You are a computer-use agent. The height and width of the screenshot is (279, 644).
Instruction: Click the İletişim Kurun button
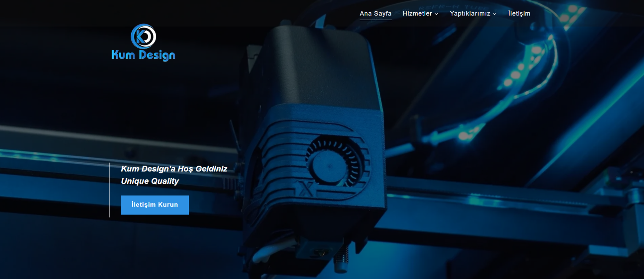point(155,205)
